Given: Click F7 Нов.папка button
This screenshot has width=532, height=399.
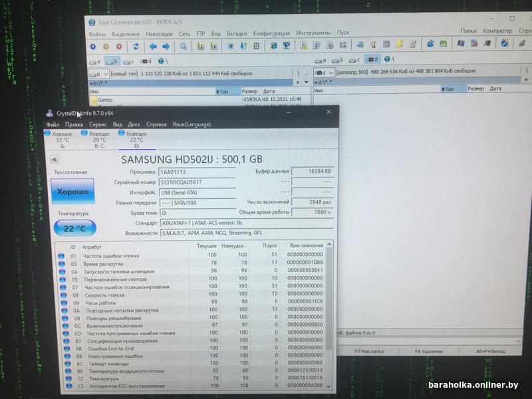Looking at the screenshot, I should click(x=369, y=351).
